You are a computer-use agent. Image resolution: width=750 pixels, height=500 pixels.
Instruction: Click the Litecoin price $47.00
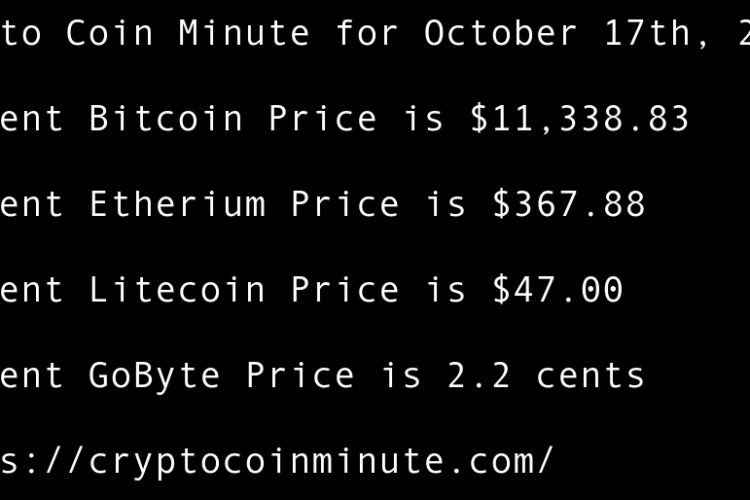(558, 290)
